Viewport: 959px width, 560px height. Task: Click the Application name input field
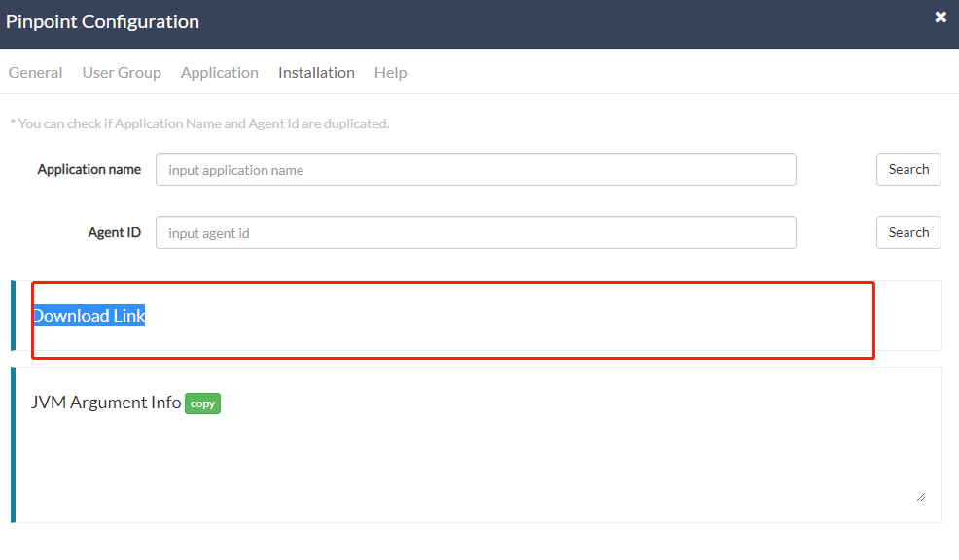coord(476,169)
